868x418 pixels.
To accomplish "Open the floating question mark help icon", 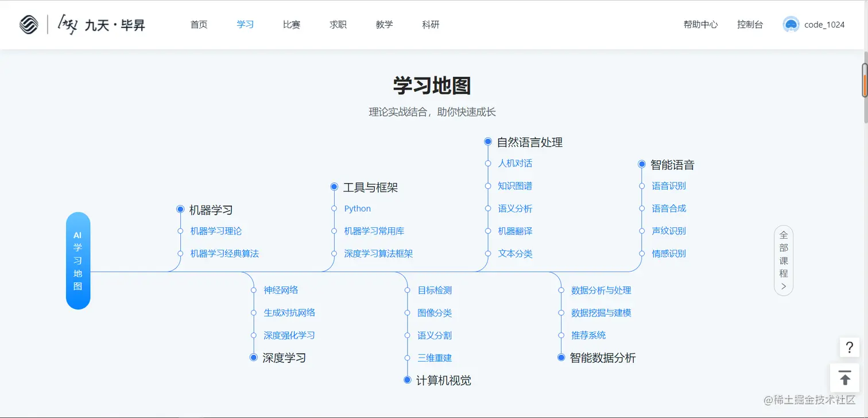I will tap(849, 347).
